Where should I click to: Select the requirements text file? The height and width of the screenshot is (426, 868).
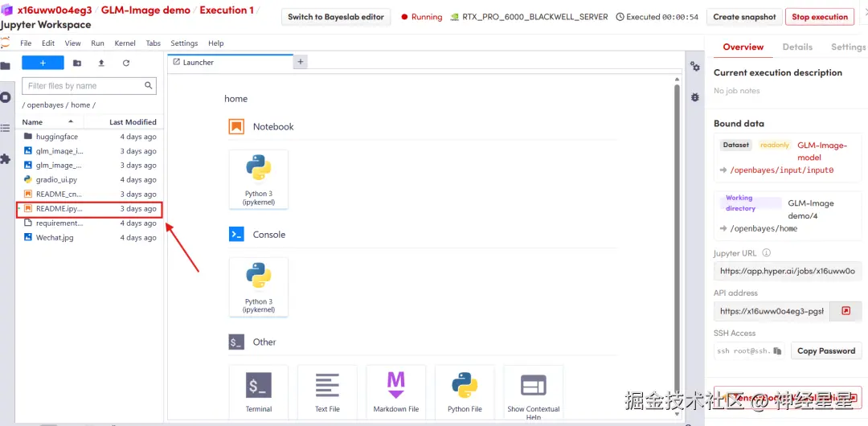click(x=90, y=223)
